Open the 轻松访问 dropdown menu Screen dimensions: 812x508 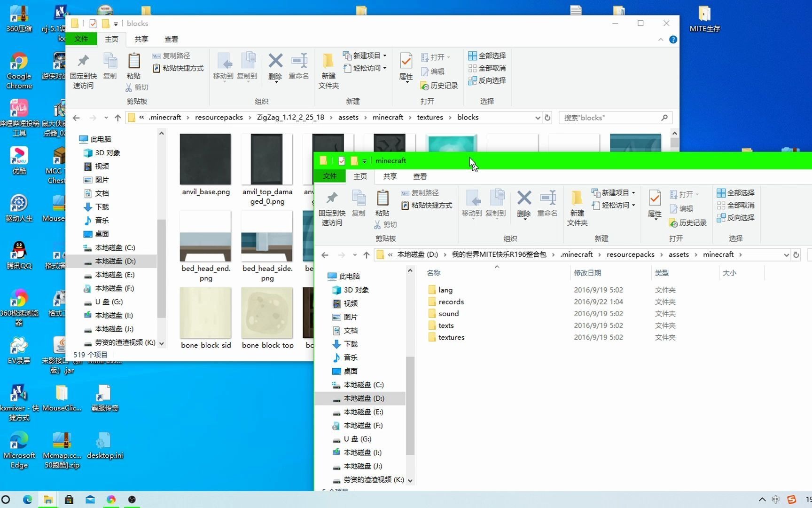coord(365,68)
